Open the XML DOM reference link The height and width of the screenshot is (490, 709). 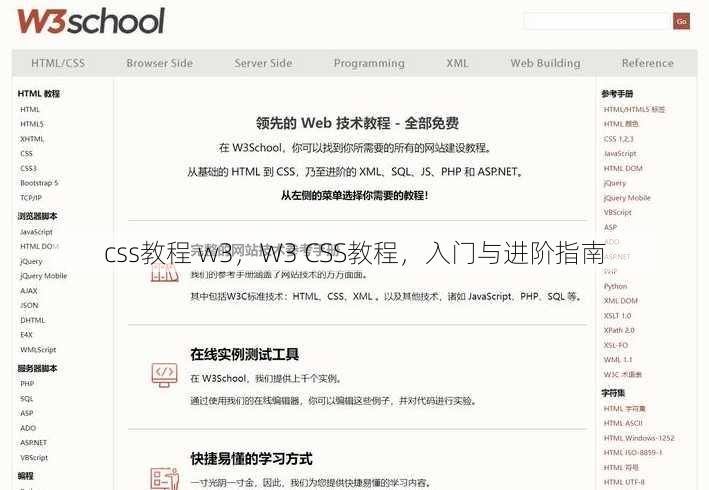pos(621,301)
